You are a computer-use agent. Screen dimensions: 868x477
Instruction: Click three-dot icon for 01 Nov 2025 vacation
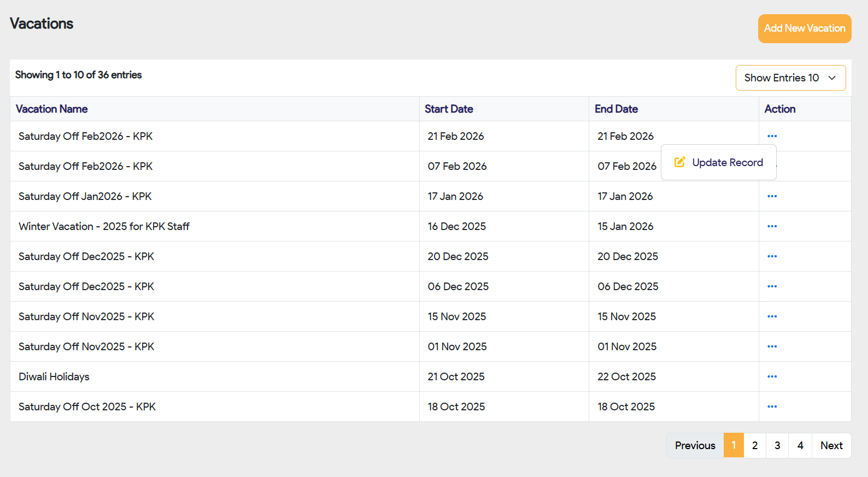pyautogui.click(x=772, y=346)
